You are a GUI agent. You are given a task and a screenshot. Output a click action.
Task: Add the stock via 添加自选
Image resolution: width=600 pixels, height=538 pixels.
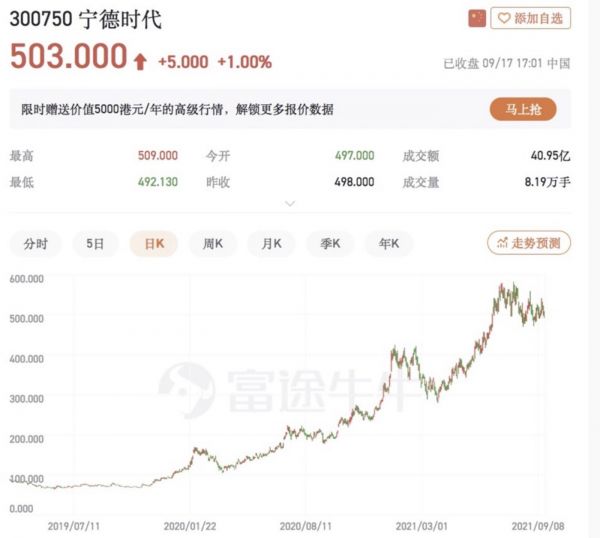click(x=530, y=18)
